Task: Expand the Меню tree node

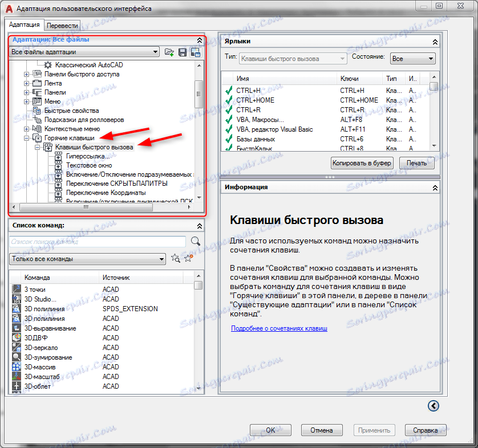Action: pyautogui.click(x=26, y=101)
